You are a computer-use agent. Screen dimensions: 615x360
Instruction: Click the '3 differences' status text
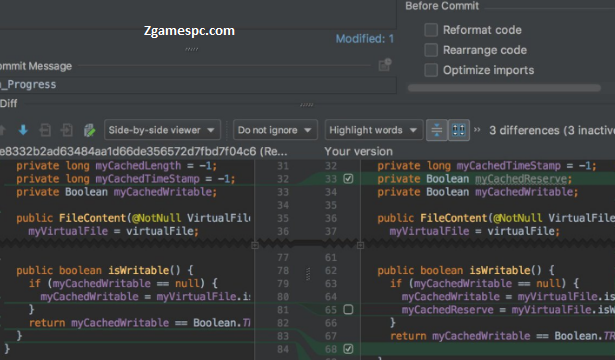click(x=524, y=130)
